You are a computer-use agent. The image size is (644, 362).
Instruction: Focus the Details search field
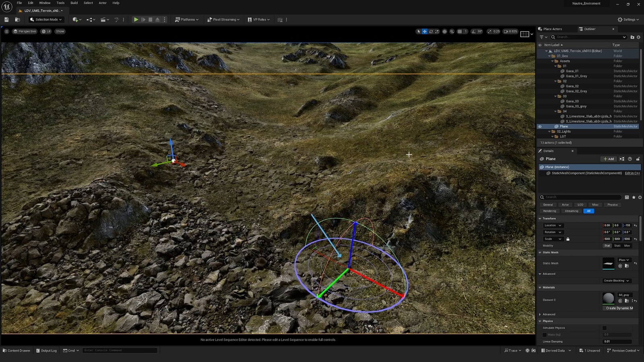pyautogui.click(x=580, y=197)
